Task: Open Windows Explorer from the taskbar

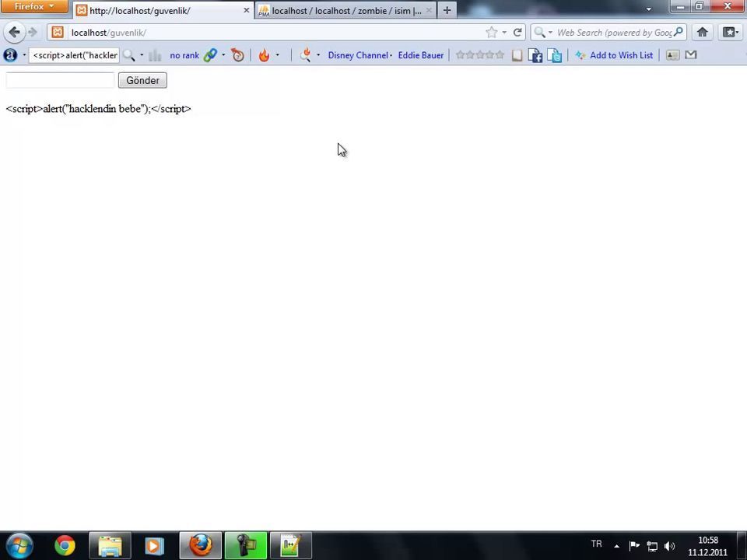Action: point(110,546)
